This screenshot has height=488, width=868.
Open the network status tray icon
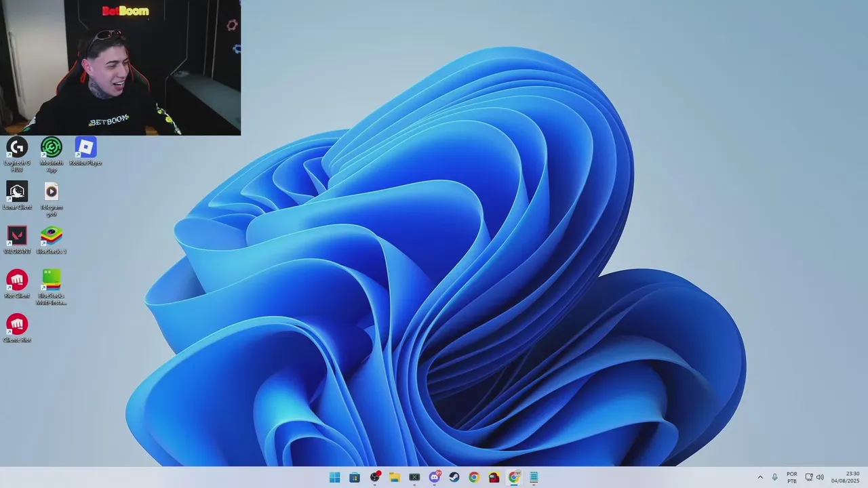pyautogui.click(x=809, y=477)
